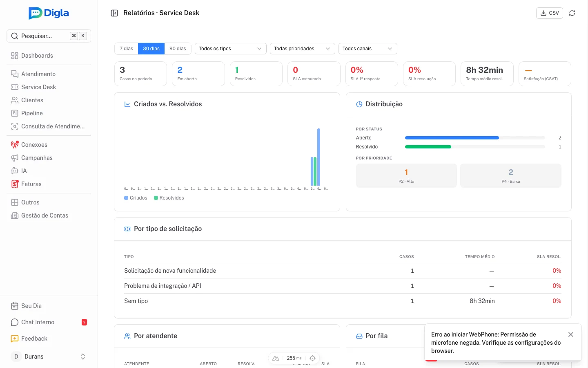Toggle Resolvidos legend series

point(169,198)
